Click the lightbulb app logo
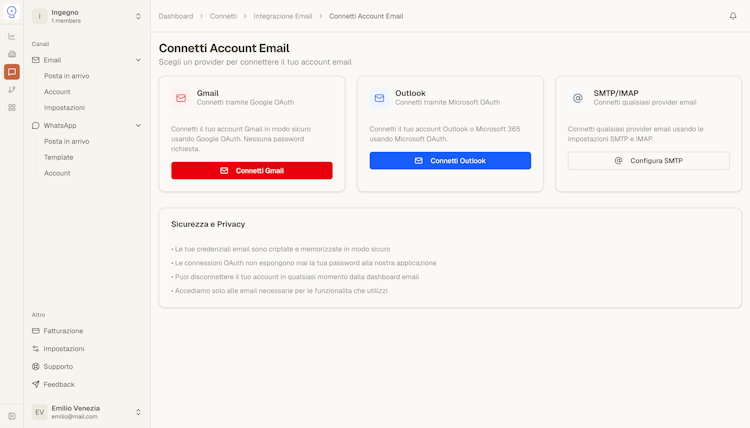Screen dimensions: 750x428 pyautogui.click(x=12, y=12)
